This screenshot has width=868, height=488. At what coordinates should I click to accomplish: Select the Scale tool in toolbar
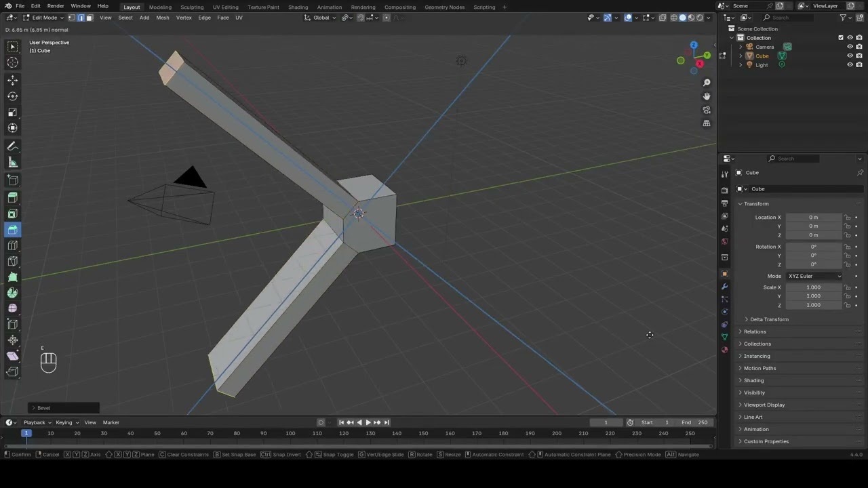click(12, 113)
